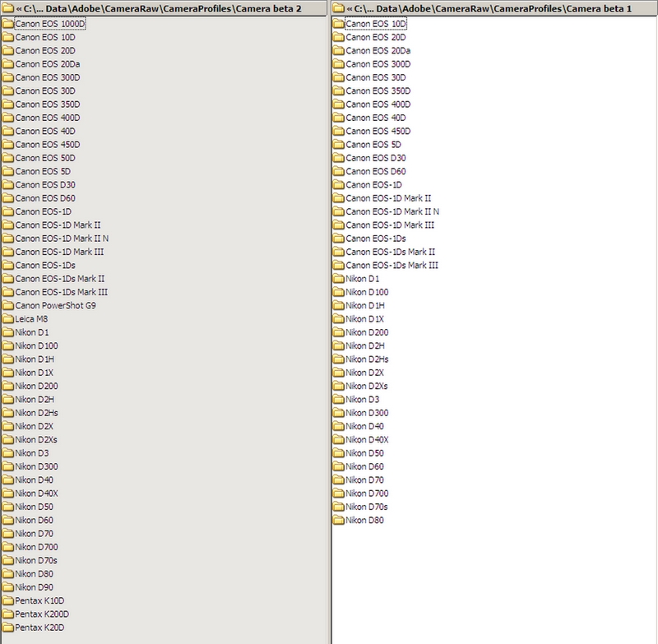Click Canon EOS-1D Mark II N folder icon in beta 1
Image resolution: width=658 pixels, height=644 pixels.
click(x=338, y=212)
